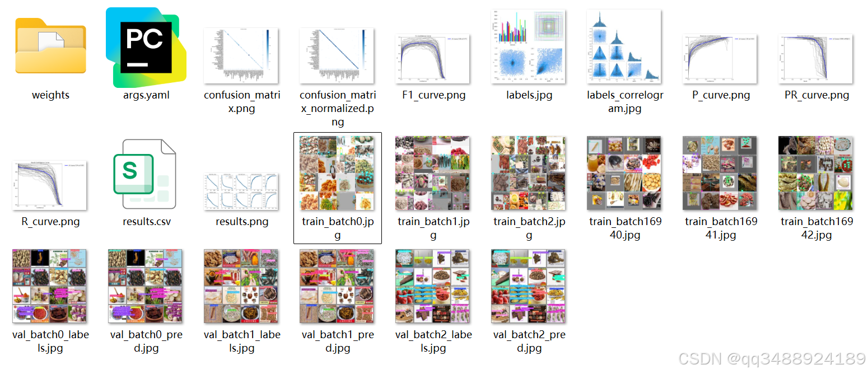Select confusion_matrix.png thumbnail
The height and width of the screenshot is (374, 868).
tap(242, 55)
